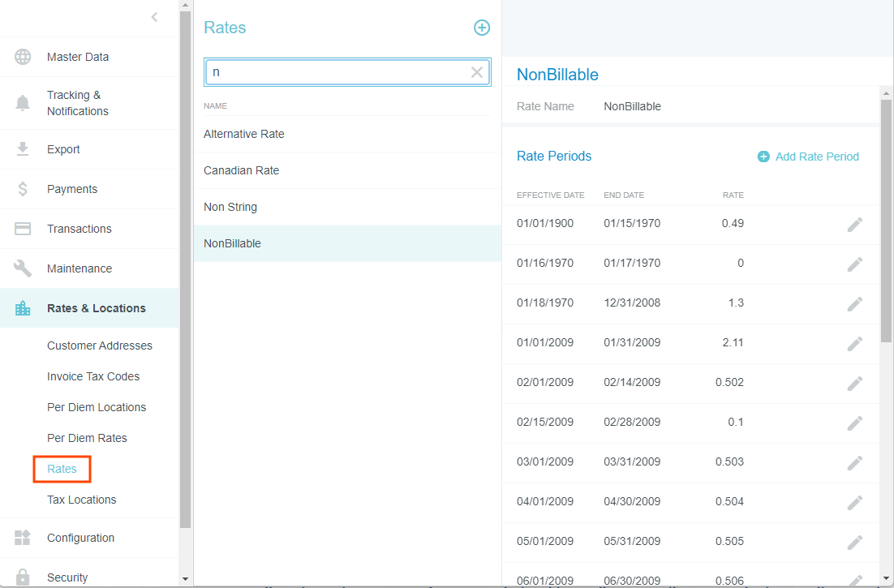
Task: Select Alternative Rate from the list
Action: pyautogui.click(x=244, y=134)
